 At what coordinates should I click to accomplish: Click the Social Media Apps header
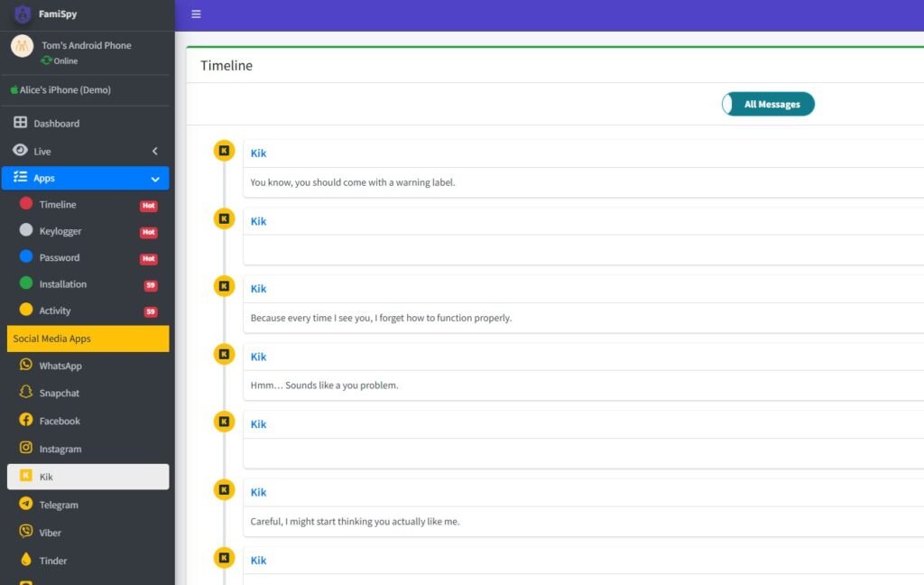[x=88, y=339]
